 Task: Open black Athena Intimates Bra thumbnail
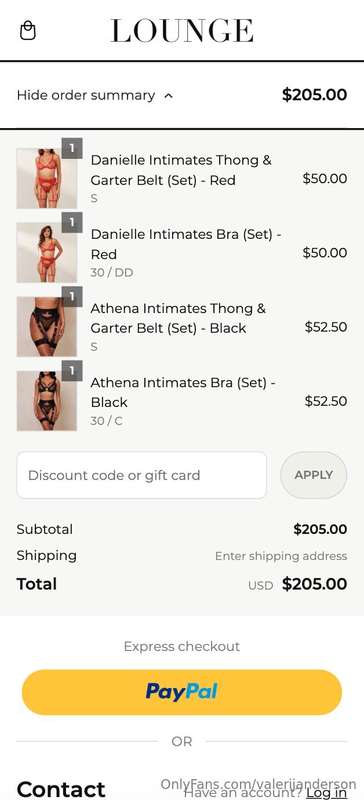coord(46,401)
